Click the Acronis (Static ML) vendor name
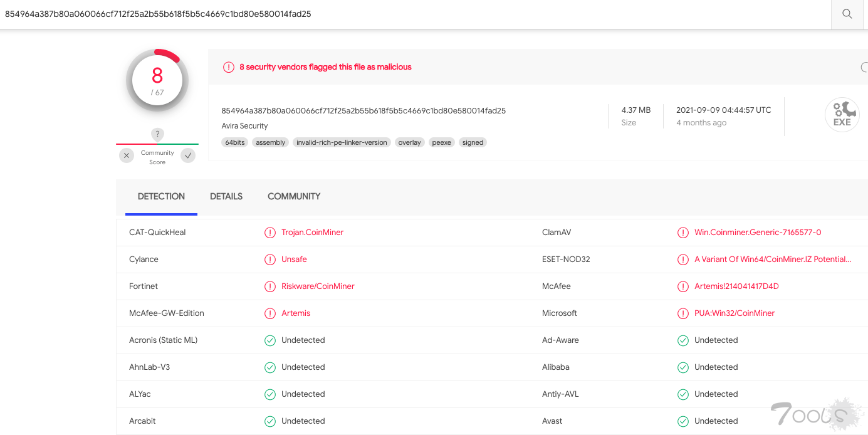 pyautogui.click(x=163, y=340)
